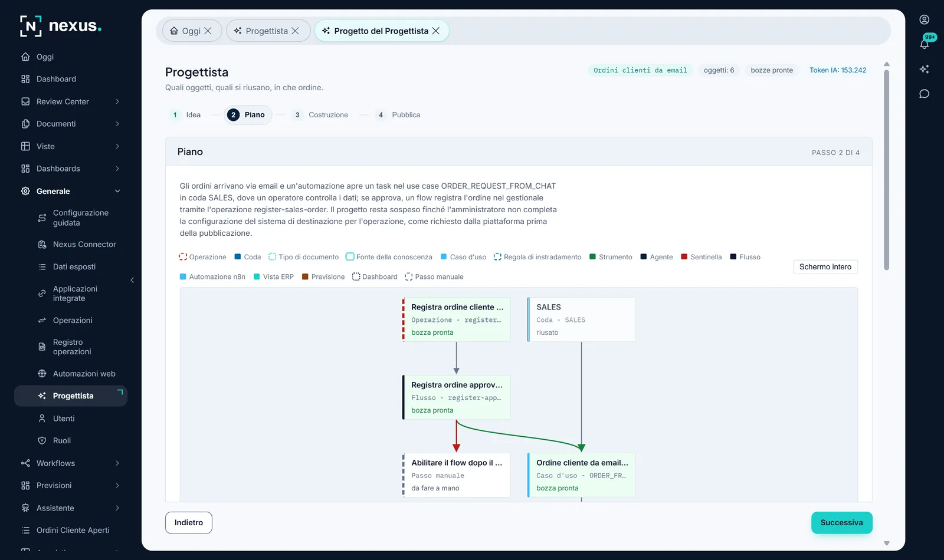Click the Applicazioni integrate link icon

(42, 294)
